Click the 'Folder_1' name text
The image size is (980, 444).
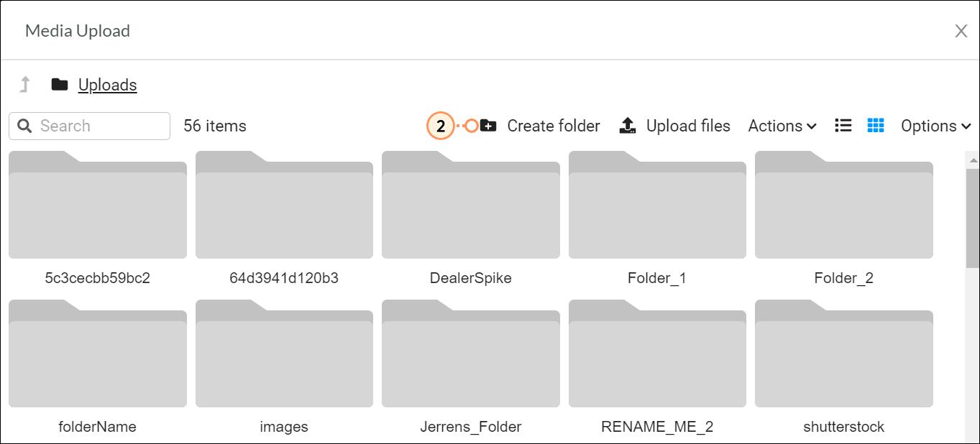657,278
